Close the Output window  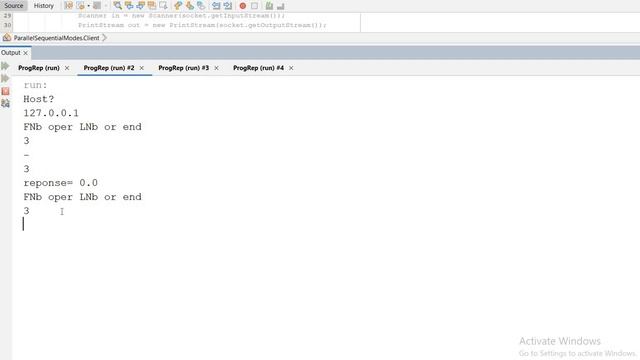pyautogui.click(x=25, y=53)
